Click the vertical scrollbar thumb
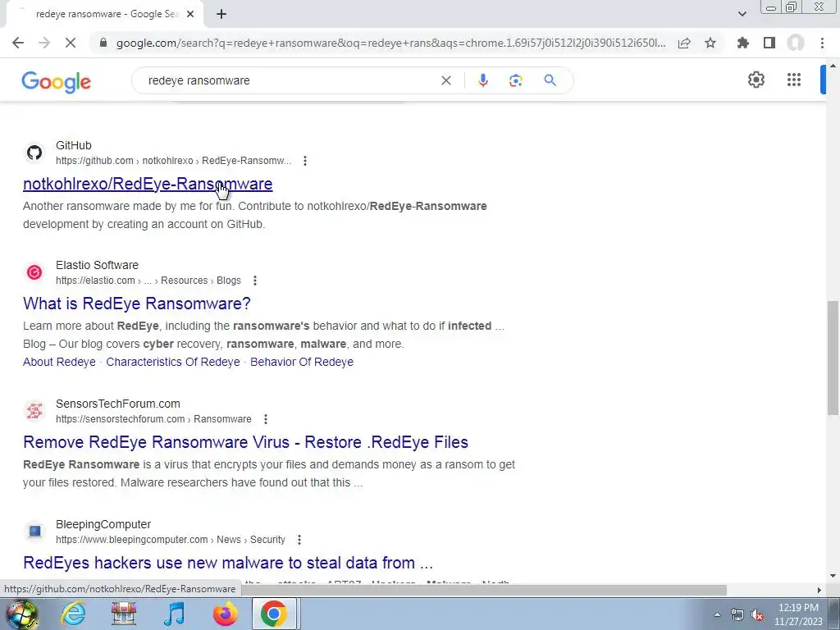 pos(833,358)
